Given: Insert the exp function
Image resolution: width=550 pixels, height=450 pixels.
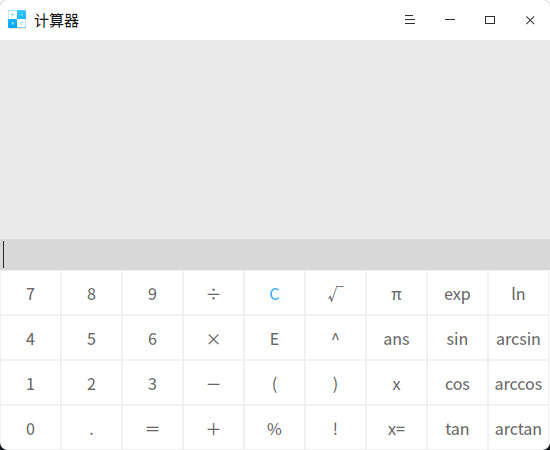Looking at the screenshot, I should pyautogui.click(x=457, y=294).
